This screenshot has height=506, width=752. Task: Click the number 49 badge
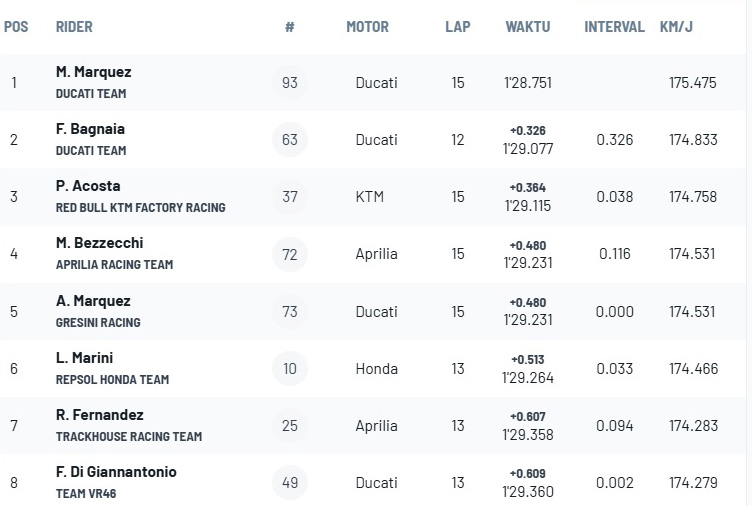[x=290, y=482]
